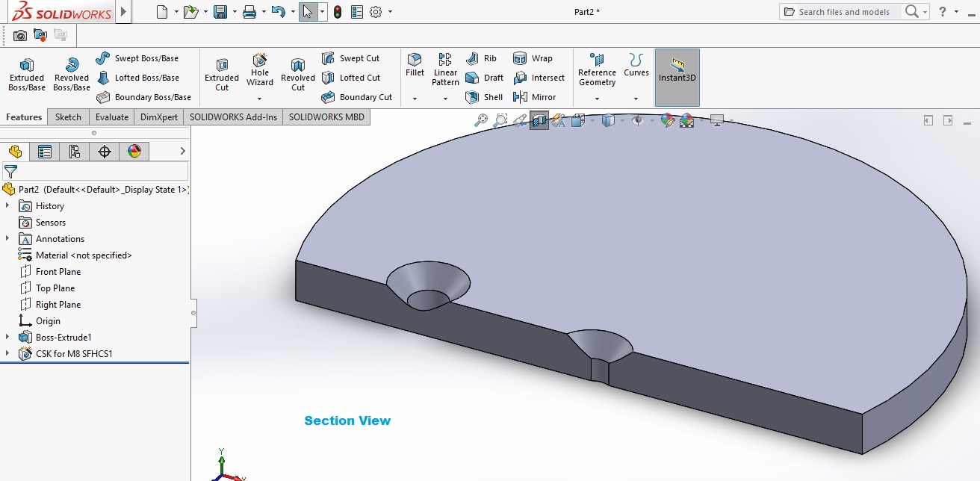The height and width of the screenshot is (481, 980).
Task: Expand CSK for M8 SFHCS1 feature
Action: coord(7,353)
